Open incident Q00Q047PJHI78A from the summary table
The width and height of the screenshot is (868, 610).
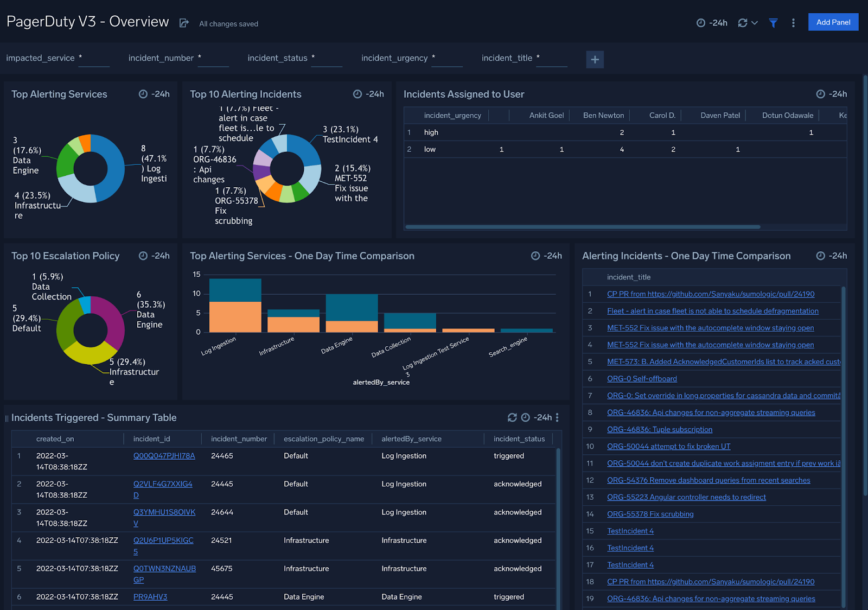tap(164, 456)
